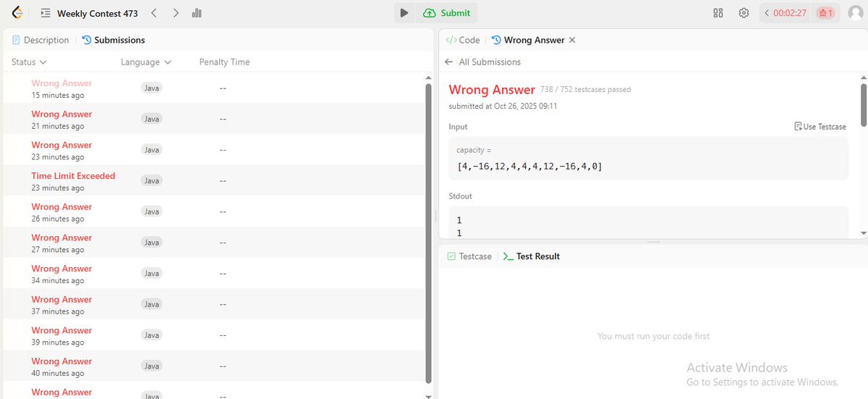Go back to All Submissions
Screen dimensions: 868x399
click(482, 62)
